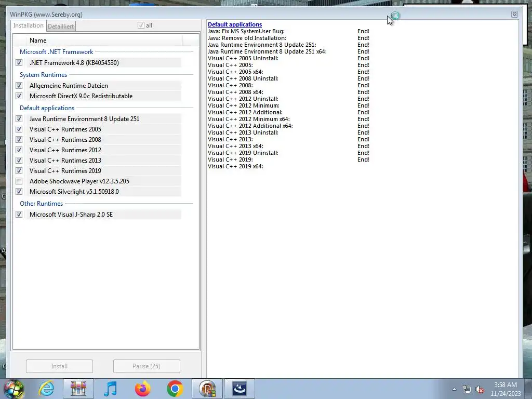
Task: Click log line 'Visual C++ 2013 Uninstall:'
Action: [x=243, y=132]
